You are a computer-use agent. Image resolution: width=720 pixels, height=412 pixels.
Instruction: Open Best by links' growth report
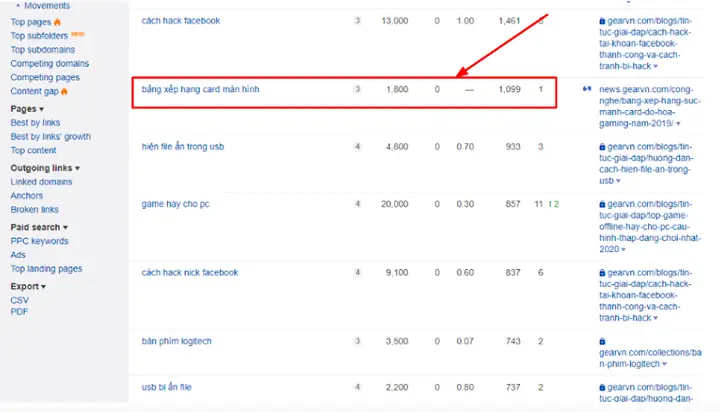(x=51, y=136)
